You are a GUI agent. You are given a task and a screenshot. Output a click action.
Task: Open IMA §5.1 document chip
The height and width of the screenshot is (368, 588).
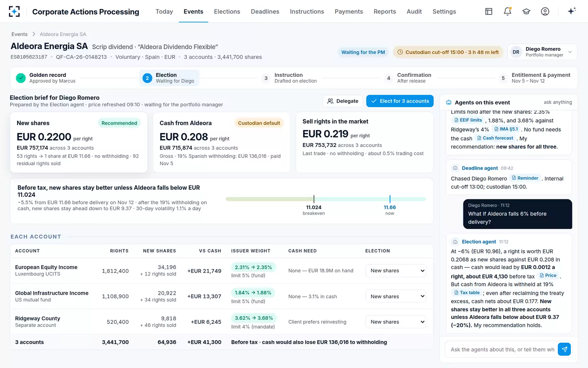tap(506, 129)
